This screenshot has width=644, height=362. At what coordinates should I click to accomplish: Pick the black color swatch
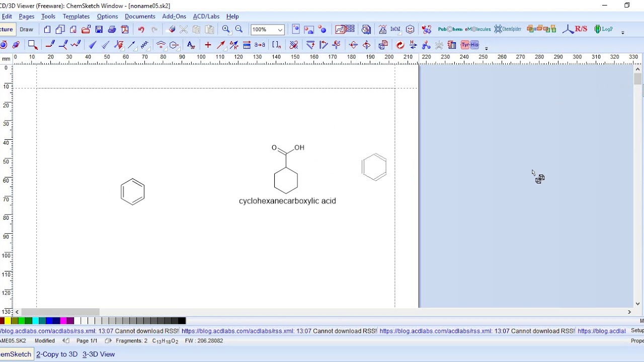182,321
